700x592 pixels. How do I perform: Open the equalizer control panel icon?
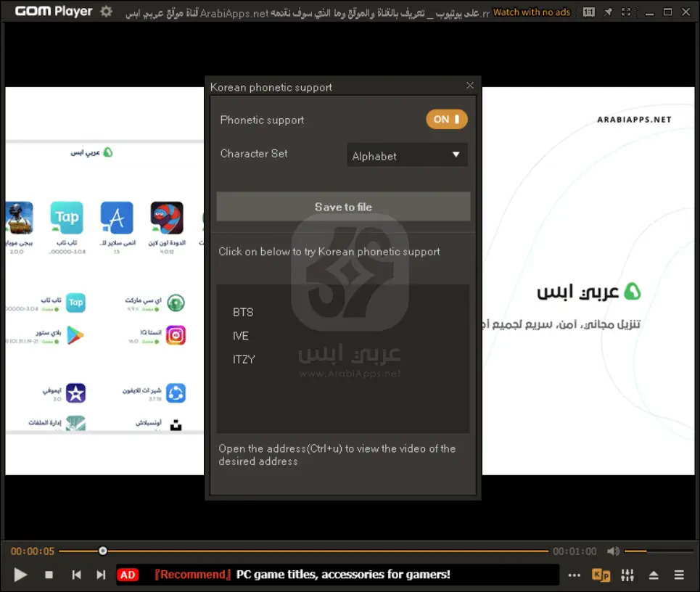click(627, 575)
